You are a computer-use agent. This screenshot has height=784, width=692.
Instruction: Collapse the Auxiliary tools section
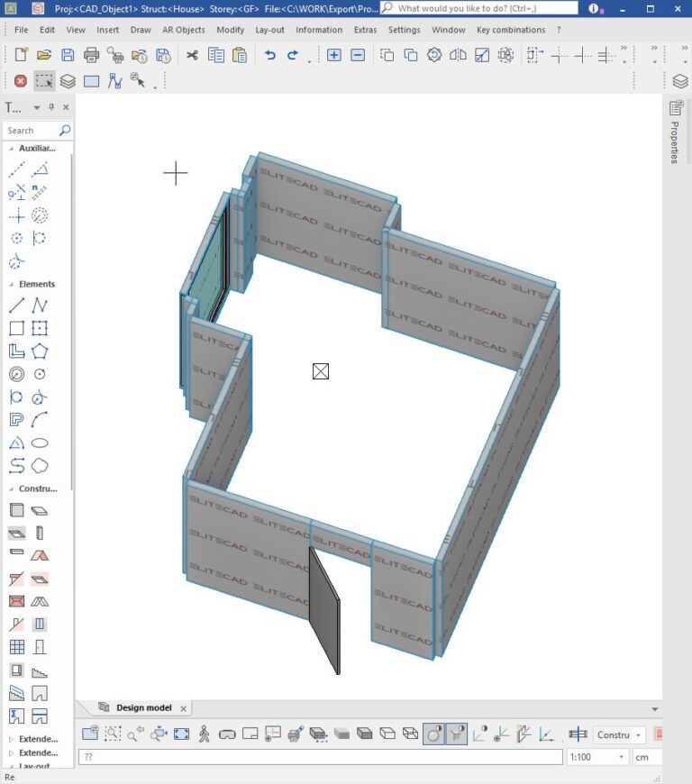coord(11,149)
